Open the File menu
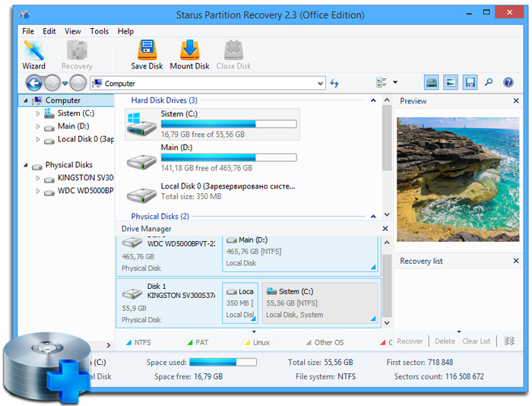This screenshot has width=532, height=406. tap(28, 31)
